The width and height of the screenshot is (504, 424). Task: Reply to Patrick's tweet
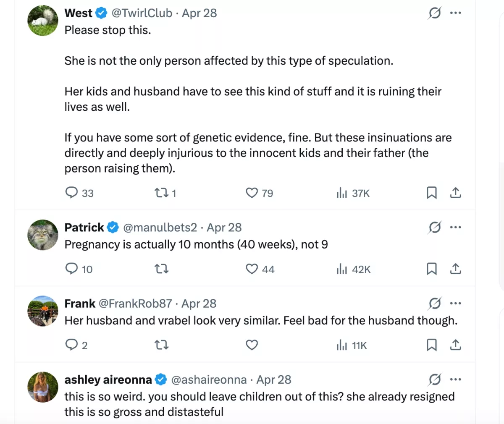[72, 269]
